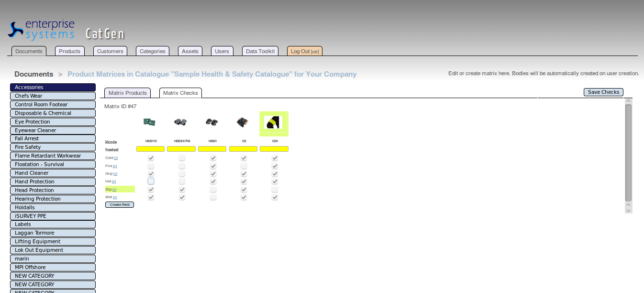The width and height of the screenshot is (644, 293).
Task: Check the Cold checkbox for product 140BBKP04
Action: (182, 158)
